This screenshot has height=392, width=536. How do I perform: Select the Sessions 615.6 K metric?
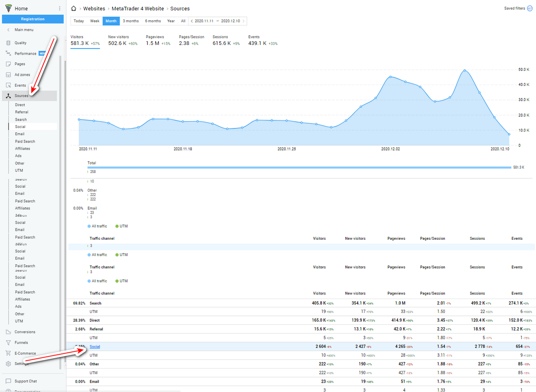(x=226, y=40)
